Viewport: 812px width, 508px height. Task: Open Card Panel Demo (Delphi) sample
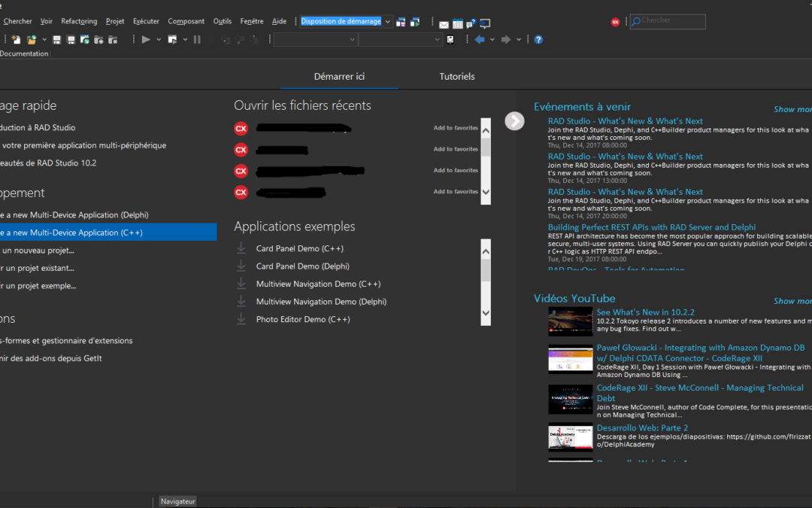pyautogui.click(x=302, y=266)
